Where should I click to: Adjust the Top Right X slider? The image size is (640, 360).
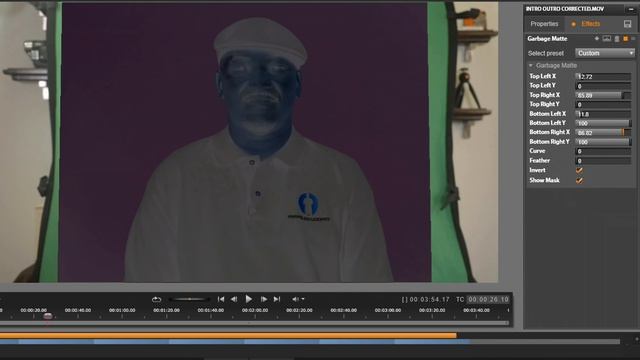[603, 95]
